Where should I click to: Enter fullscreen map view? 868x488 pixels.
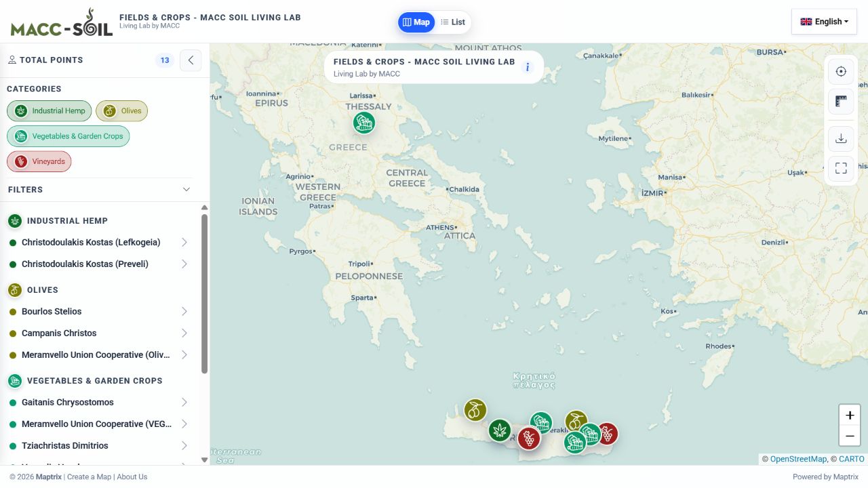tap(841, 168)
